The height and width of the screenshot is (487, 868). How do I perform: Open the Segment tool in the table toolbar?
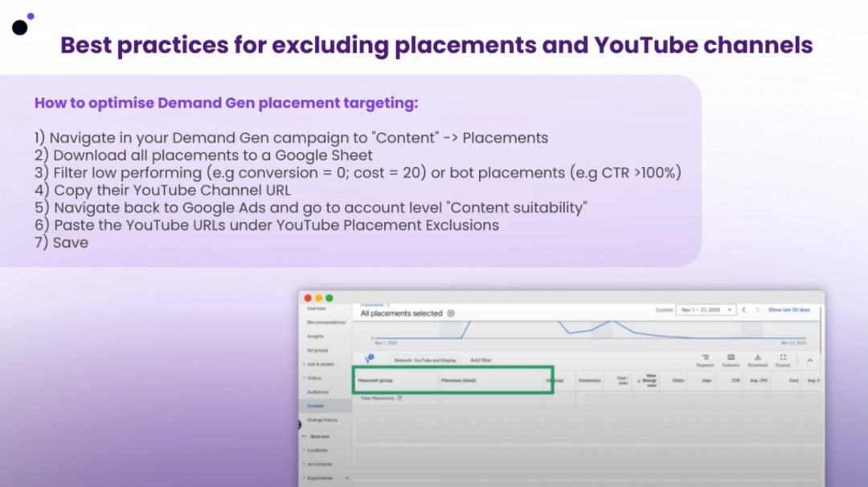[x=706, y=361]
